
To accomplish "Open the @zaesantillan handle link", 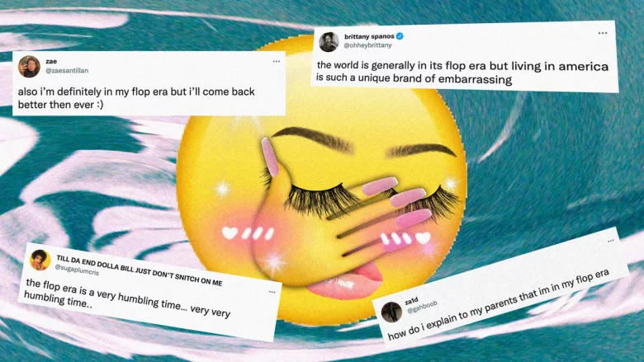I will (67, 71).
